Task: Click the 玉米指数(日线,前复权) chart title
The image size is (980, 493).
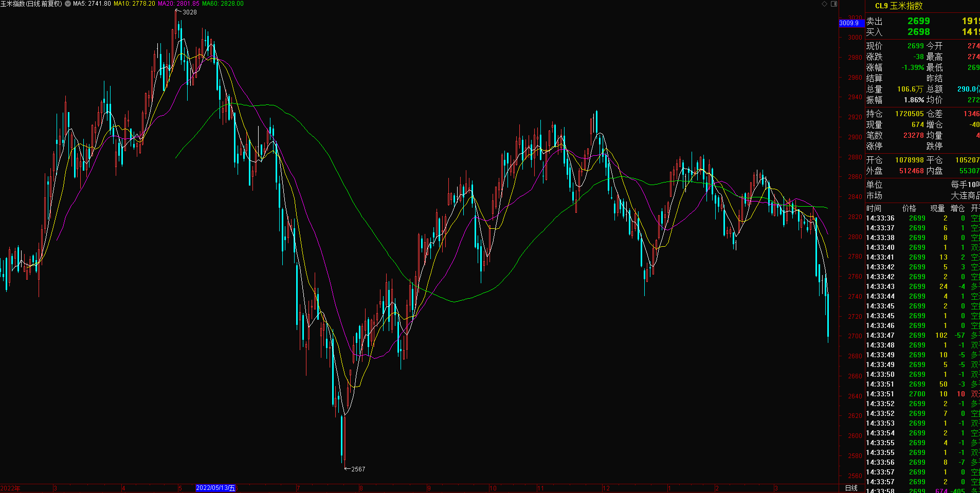Action: click(31, 4)
